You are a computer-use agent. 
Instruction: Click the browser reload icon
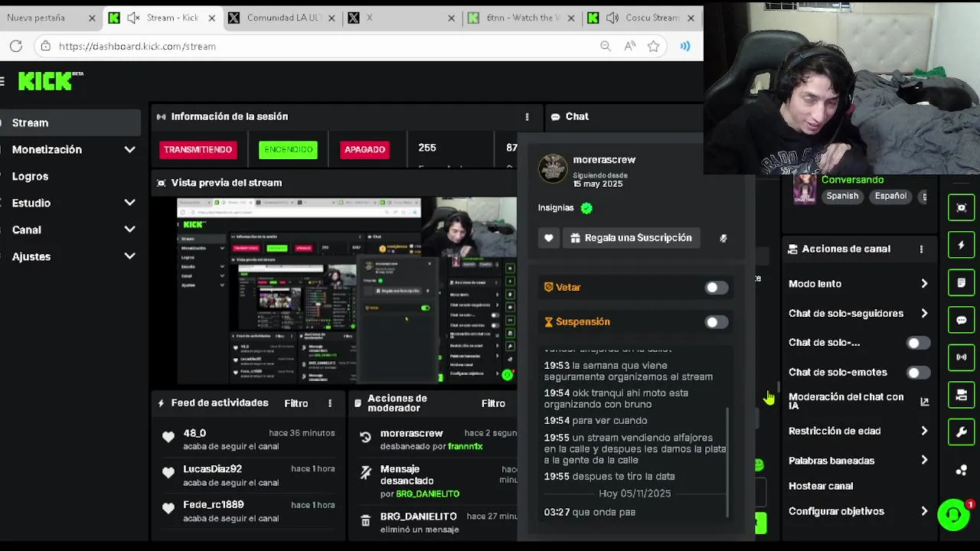[15, 46]
